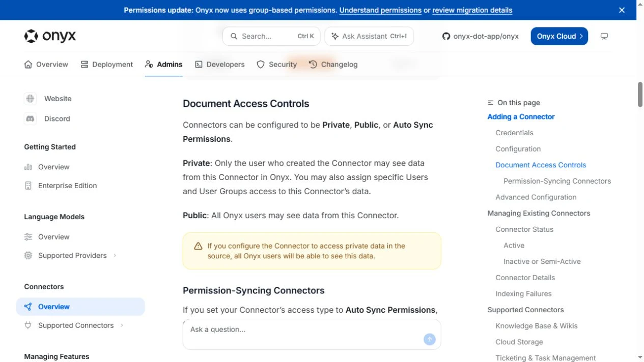Jump to Inactive or Semi-Active outline link
This screenshot has width=644, height=362.
pyautogui.click(x=542, y=261)
